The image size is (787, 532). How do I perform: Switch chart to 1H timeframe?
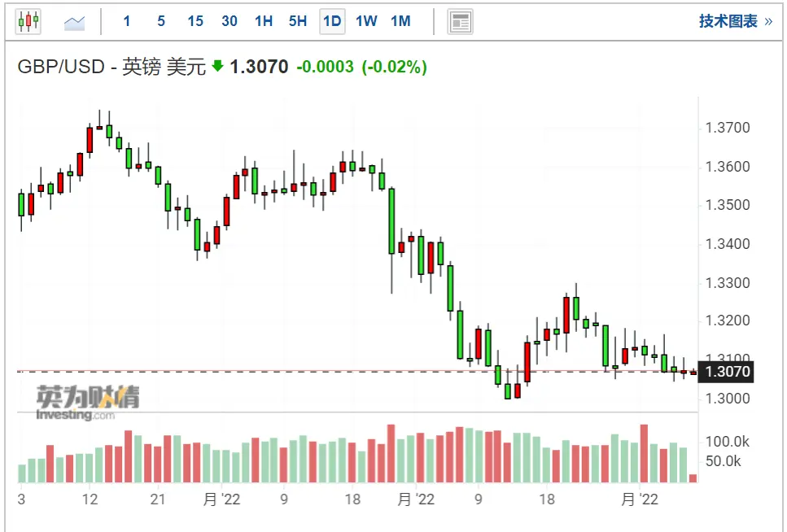coord(264,22)
